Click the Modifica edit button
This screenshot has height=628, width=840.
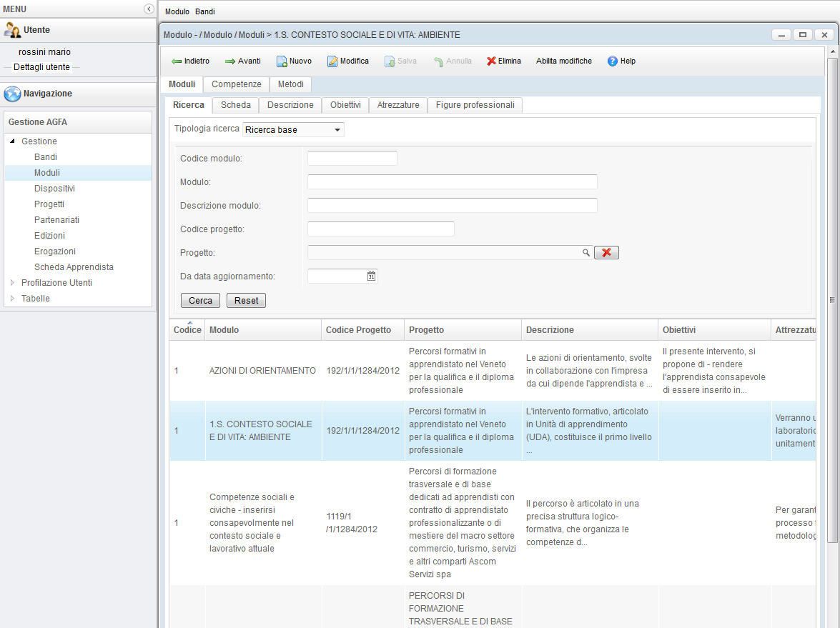[347, 61]
